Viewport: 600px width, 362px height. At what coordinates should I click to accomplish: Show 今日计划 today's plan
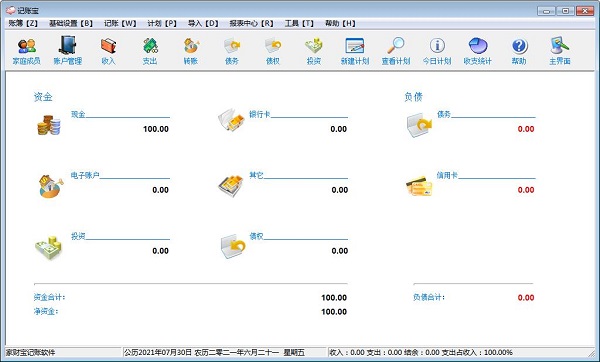[x=437, y=51]
